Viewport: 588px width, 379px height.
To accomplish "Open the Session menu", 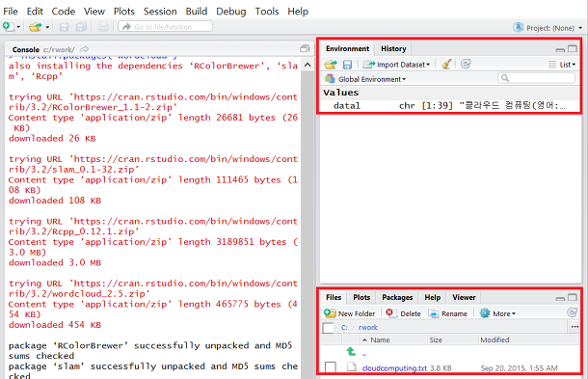I will [160, 12].
